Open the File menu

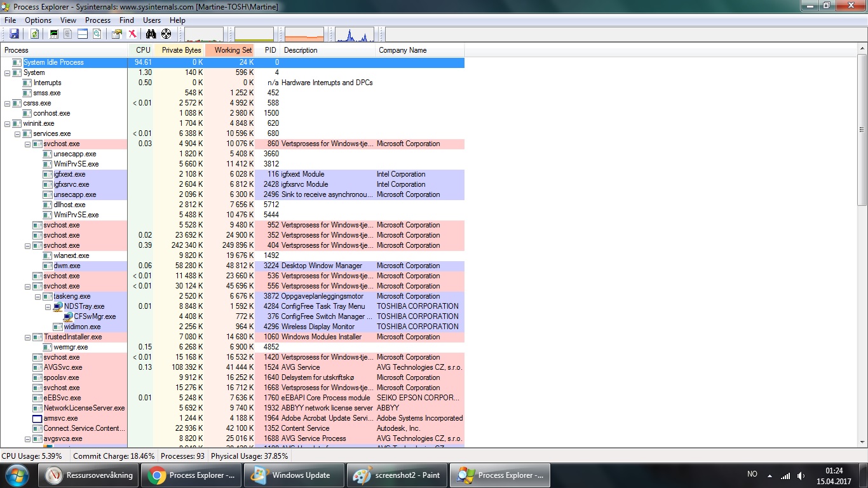(10, 20)
